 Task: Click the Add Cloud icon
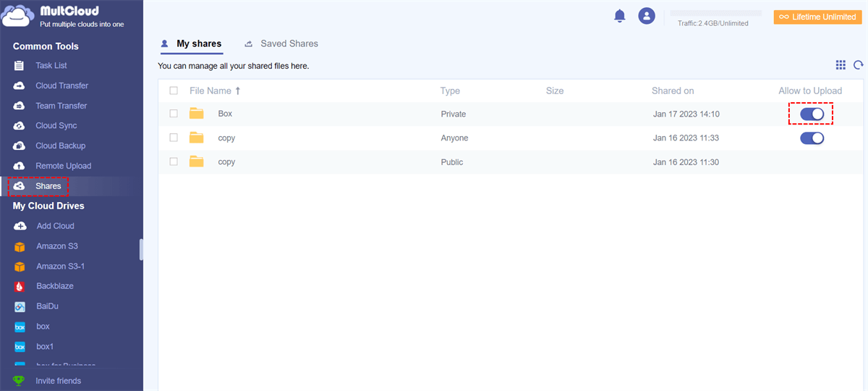20,226
